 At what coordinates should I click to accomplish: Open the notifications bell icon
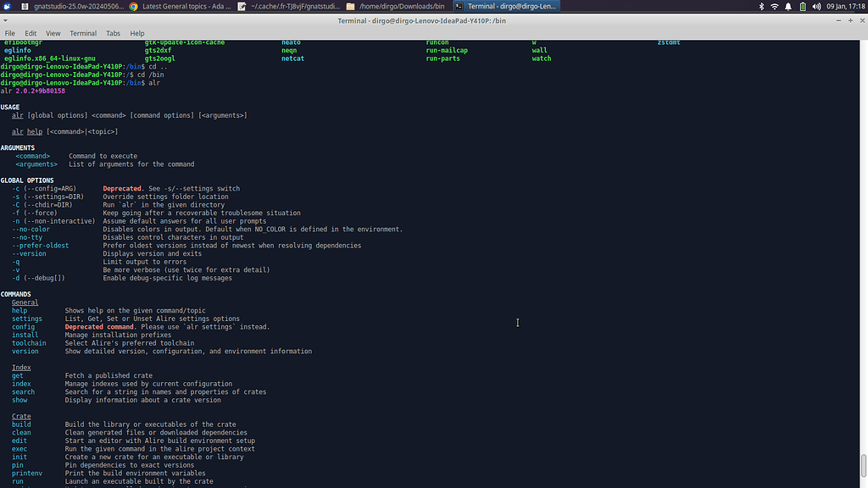pos(787,6)
